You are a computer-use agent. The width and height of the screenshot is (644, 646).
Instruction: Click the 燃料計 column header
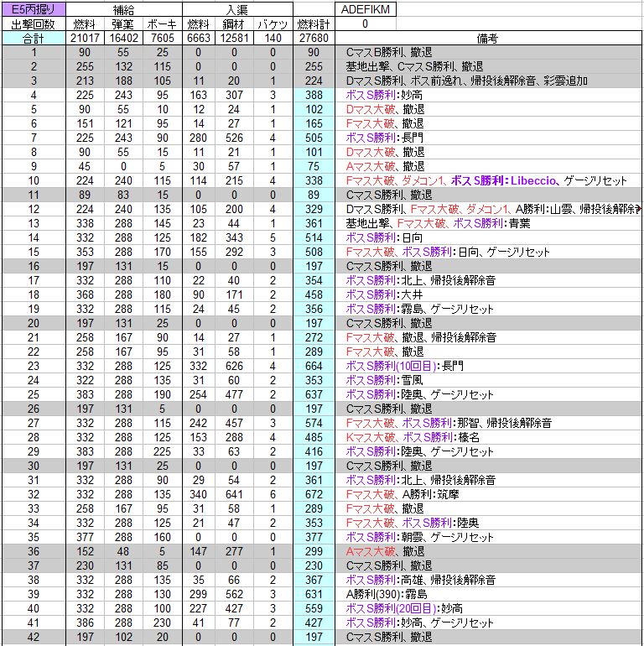(314, 23)
